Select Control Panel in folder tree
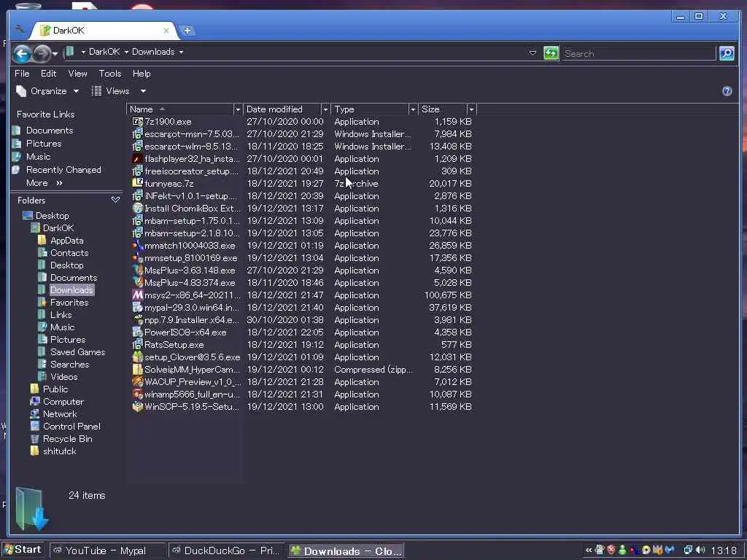The image size is (747, 560). pos(71,426)
